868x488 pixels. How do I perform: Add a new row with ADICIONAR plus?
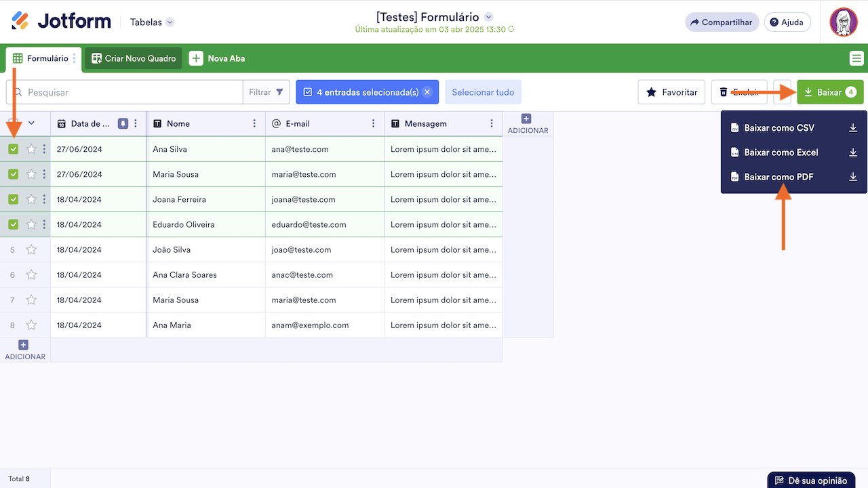24,350
